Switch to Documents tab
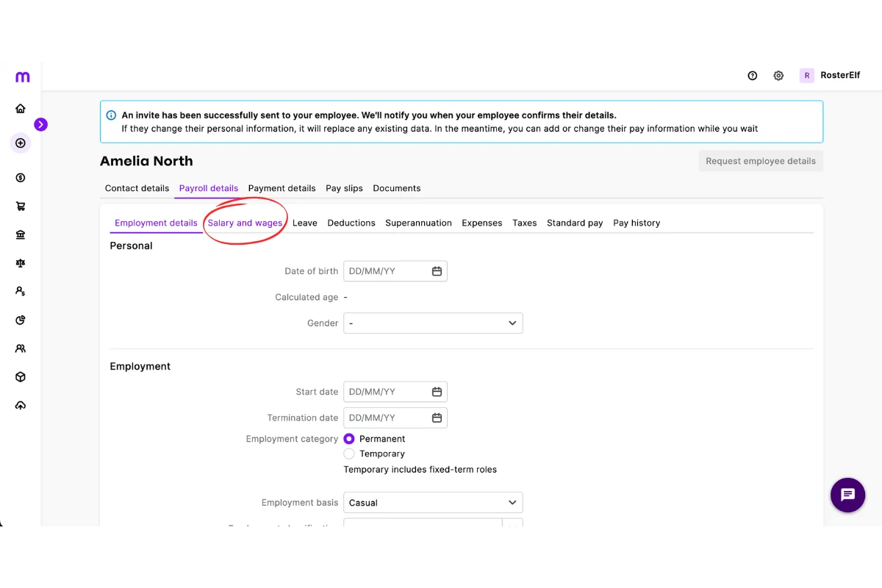This screenshot has width=882, height=588. [397, 188]
